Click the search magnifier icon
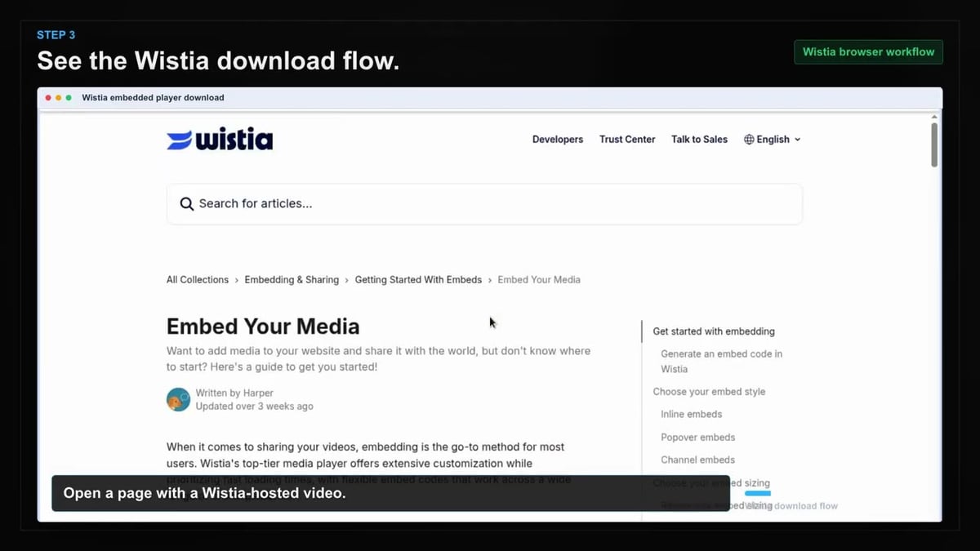This screenshot has height=551, width=980. 187,204
